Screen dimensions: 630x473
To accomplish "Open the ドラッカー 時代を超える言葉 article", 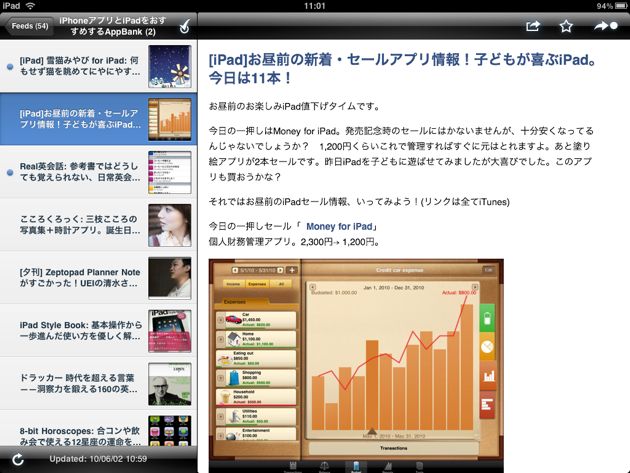I will click(x=98, y=384).
